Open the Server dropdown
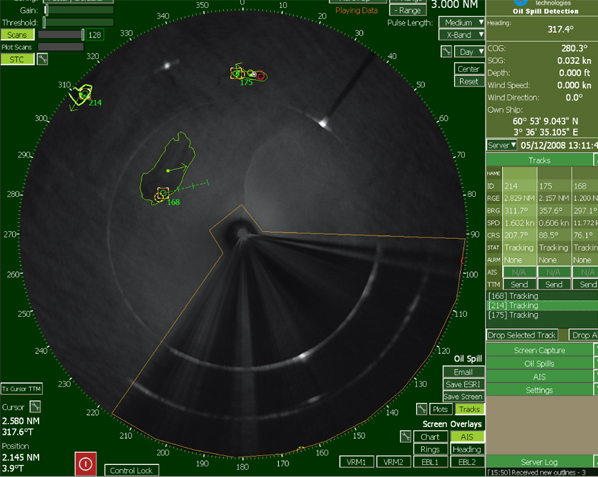The width and height of the screenshot is (598, 477). tap(502, 145)
